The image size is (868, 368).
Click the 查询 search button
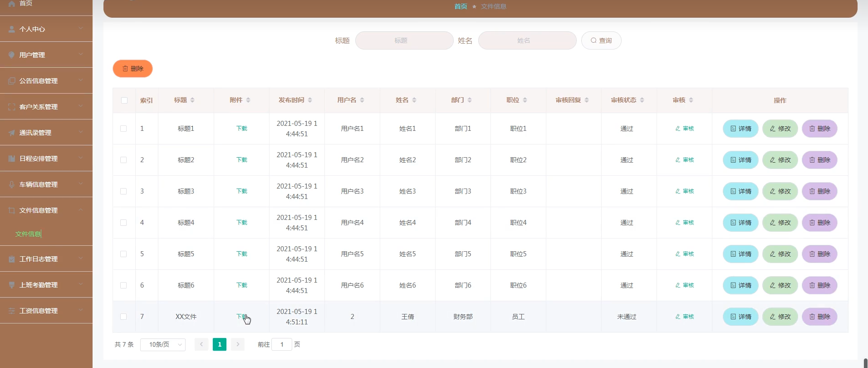tap(601, 40)
